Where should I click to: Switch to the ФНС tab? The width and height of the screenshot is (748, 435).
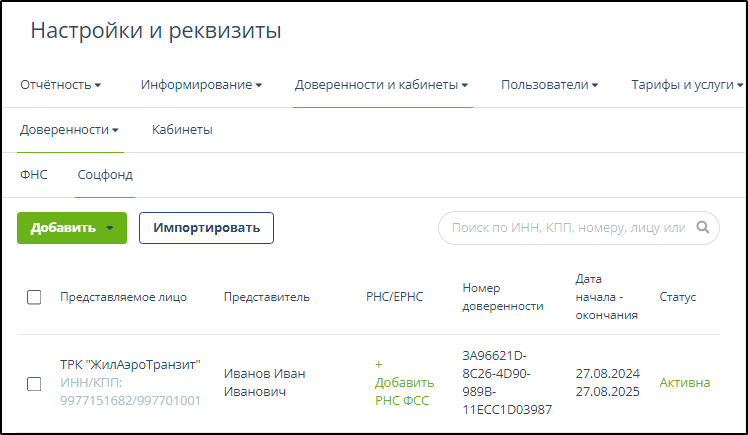point(34,175)
